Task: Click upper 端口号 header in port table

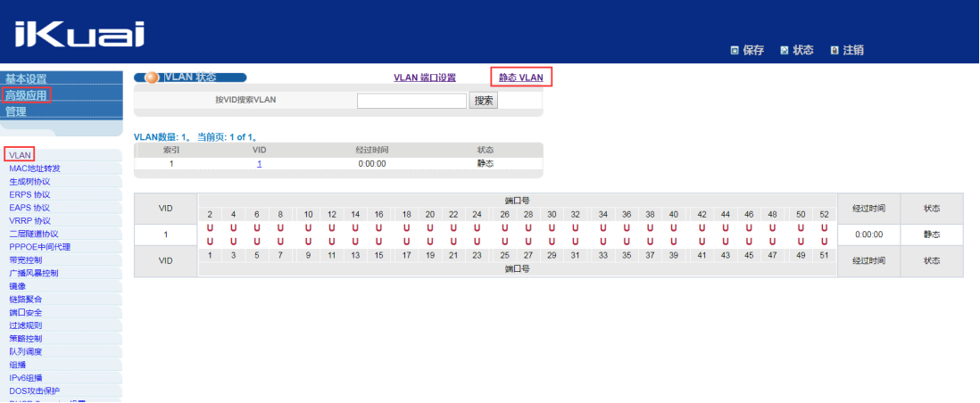Action: tap(518, 201)
